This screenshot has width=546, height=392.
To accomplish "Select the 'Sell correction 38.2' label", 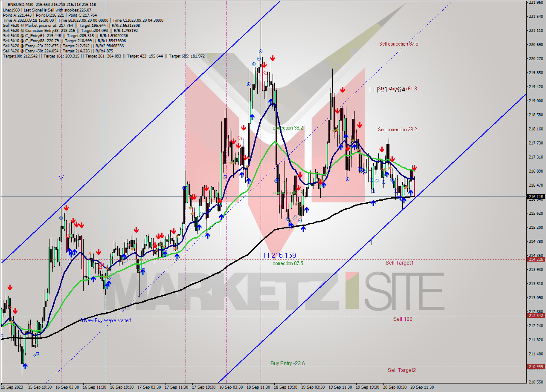I will pyautogui.click(x=397, y=130).
